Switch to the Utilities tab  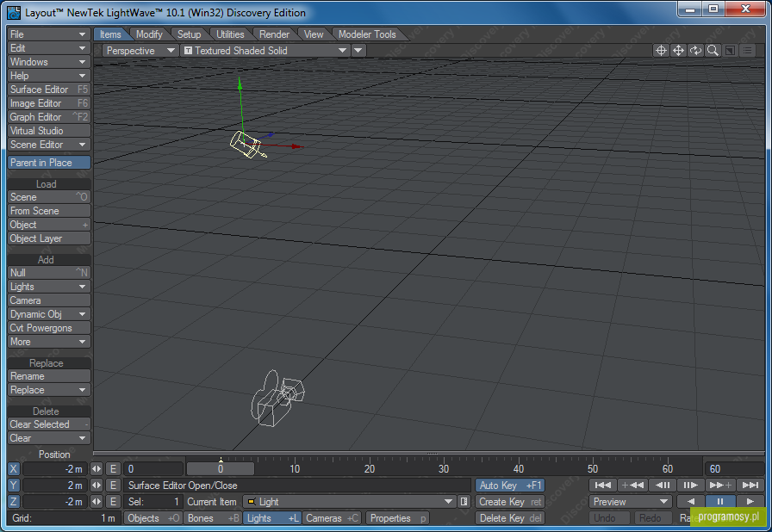tap(230, 34)
